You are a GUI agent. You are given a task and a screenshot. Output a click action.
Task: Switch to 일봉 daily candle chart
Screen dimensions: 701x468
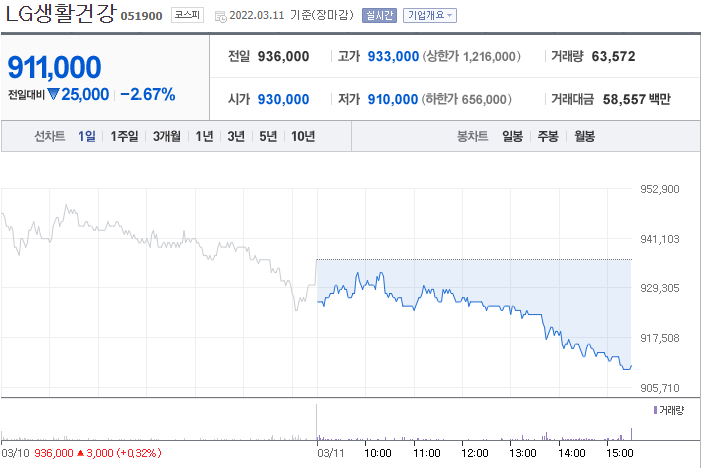(512, 136)
